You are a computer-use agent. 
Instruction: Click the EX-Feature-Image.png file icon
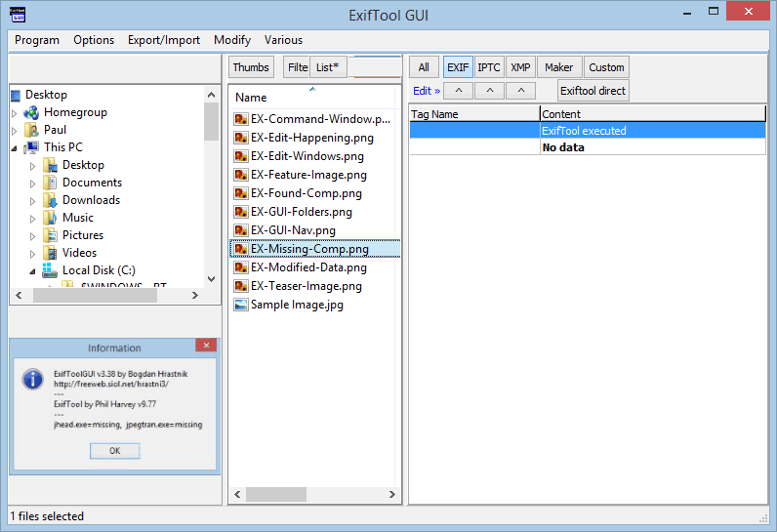[241, 175]
